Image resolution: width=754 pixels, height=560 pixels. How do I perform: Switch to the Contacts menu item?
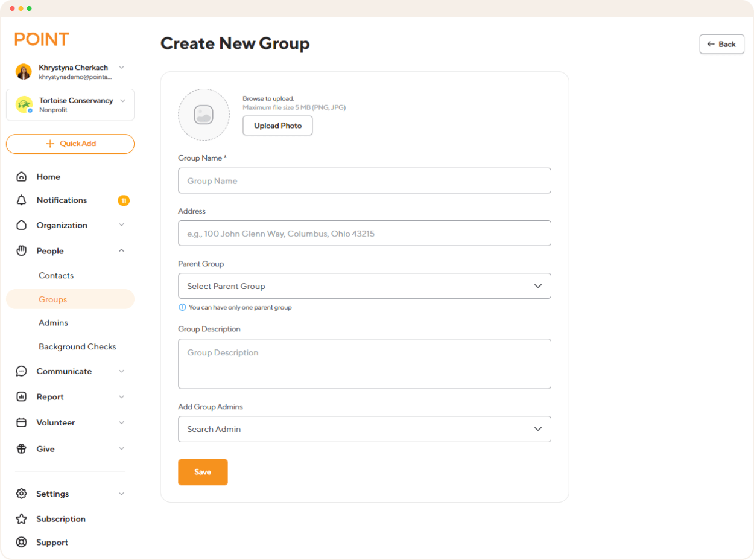click(x=56, y=275)
